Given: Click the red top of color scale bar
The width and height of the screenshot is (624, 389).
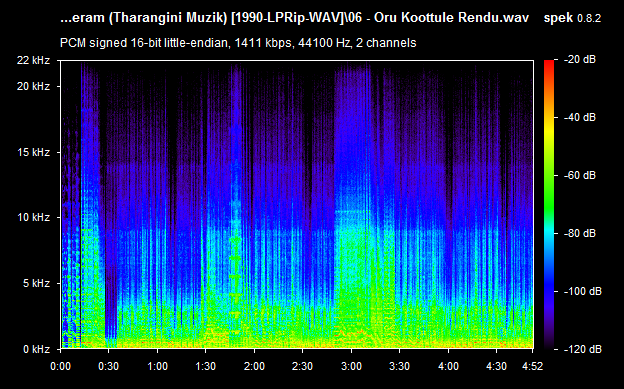Looking at the screenshot, I should pyautogui.click(x=549, y=64).
